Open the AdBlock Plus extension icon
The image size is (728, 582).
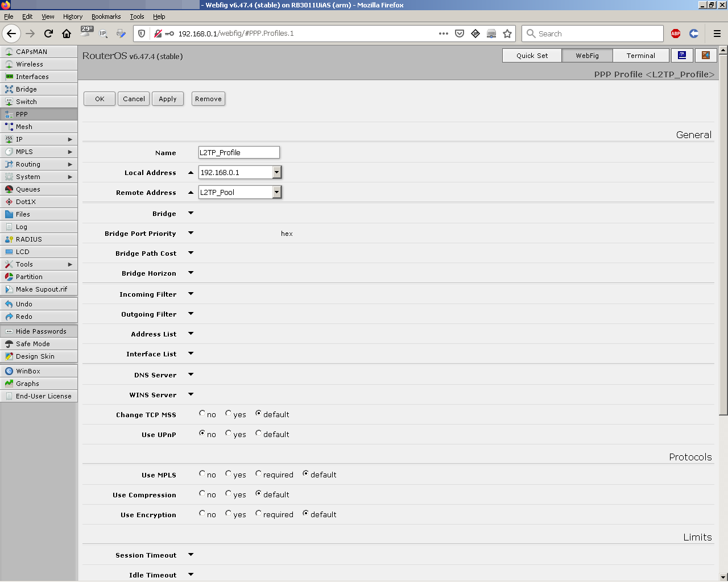coord(676,34)
